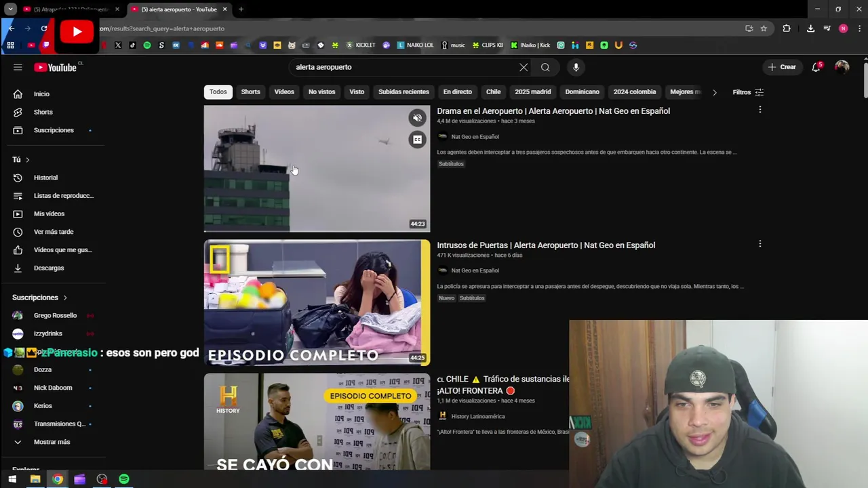This screenshot has width=868, height=488.
Task: Expand Mostrar más subscriptions
Action: (53, 442)
